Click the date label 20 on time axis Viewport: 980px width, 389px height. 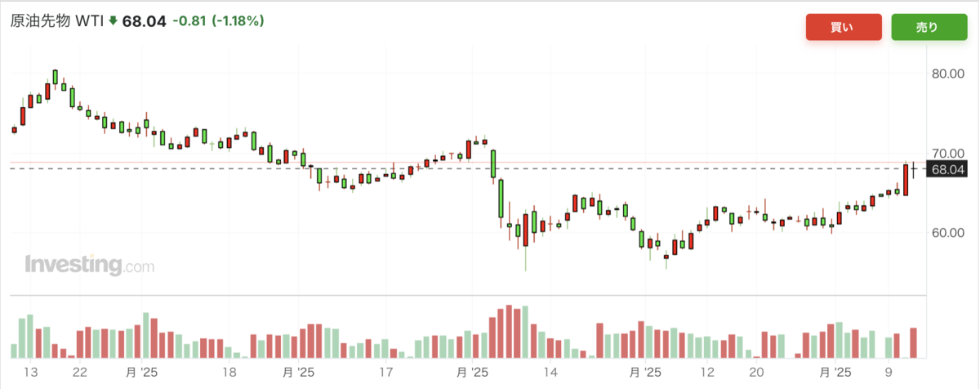pyautogui.click(x=757, y=371)
